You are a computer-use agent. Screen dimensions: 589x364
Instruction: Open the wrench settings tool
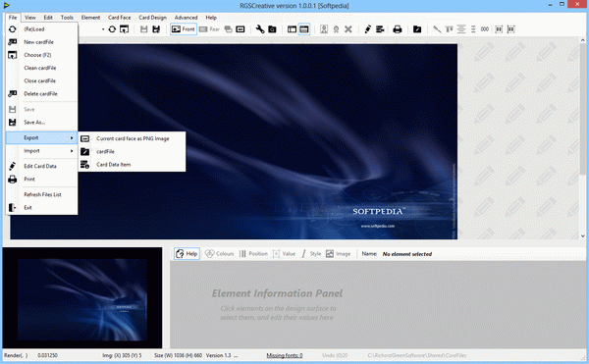[x=260, y=28]
